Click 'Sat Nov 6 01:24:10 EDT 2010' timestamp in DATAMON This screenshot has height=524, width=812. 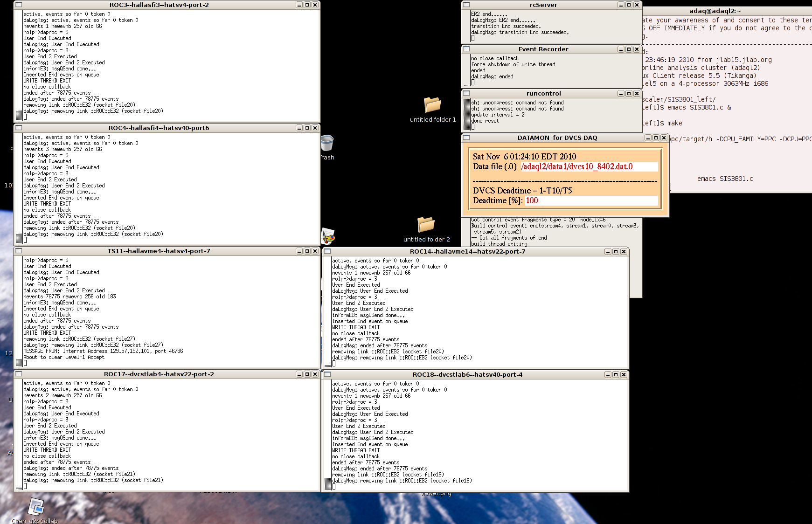pyautogui.click(x=524, y=157)
